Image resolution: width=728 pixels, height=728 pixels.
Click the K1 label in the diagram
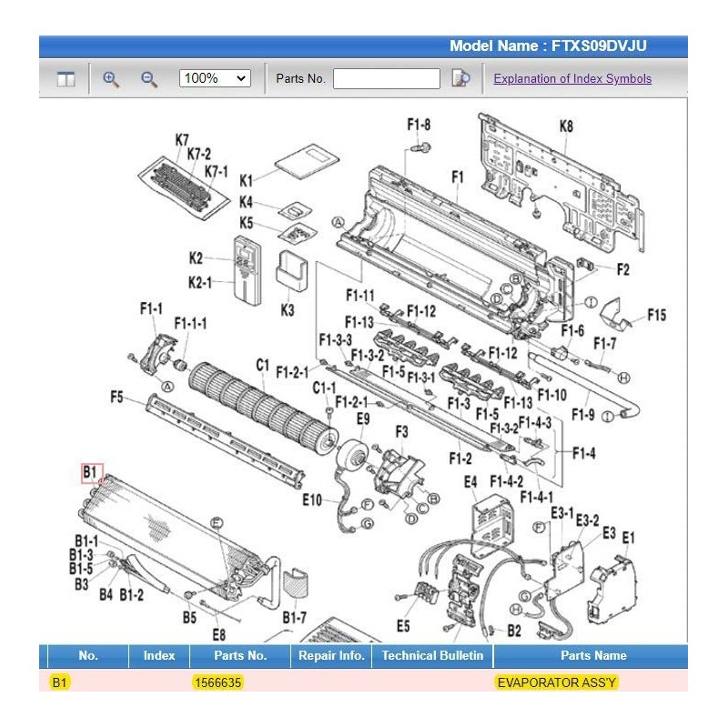[x=246, y=180]
